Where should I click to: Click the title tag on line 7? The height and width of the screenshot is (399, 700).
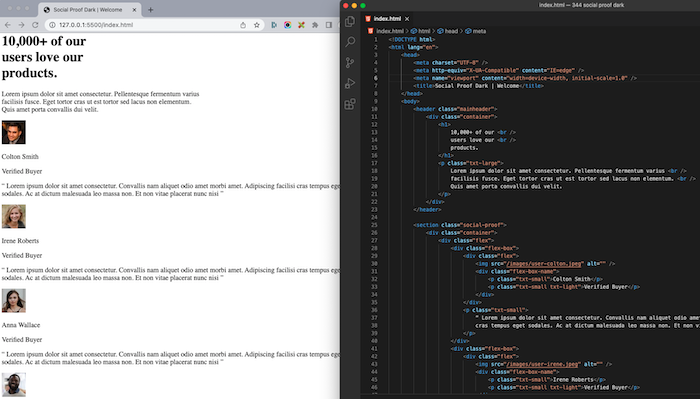(x=479, y=86)
